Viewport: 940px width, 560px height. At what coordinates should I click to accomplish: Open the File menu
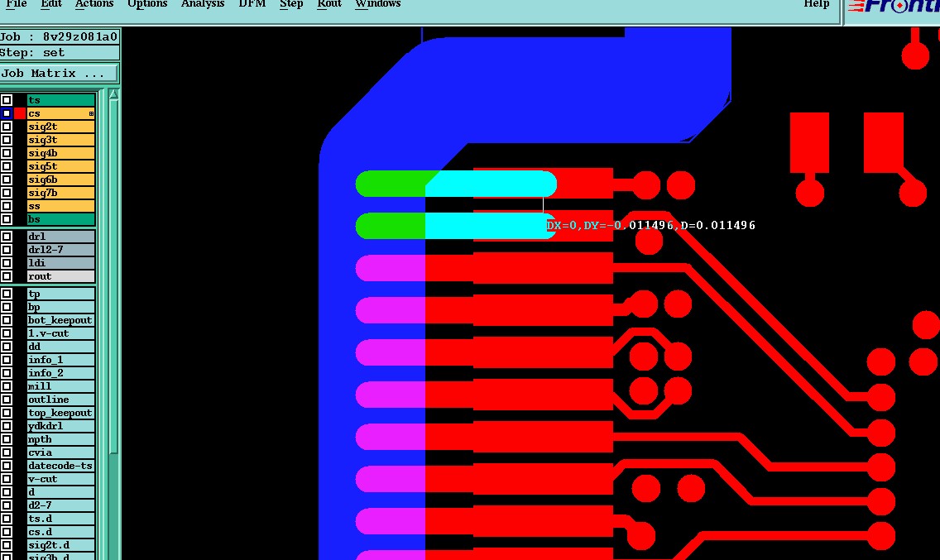pos(17,3)
